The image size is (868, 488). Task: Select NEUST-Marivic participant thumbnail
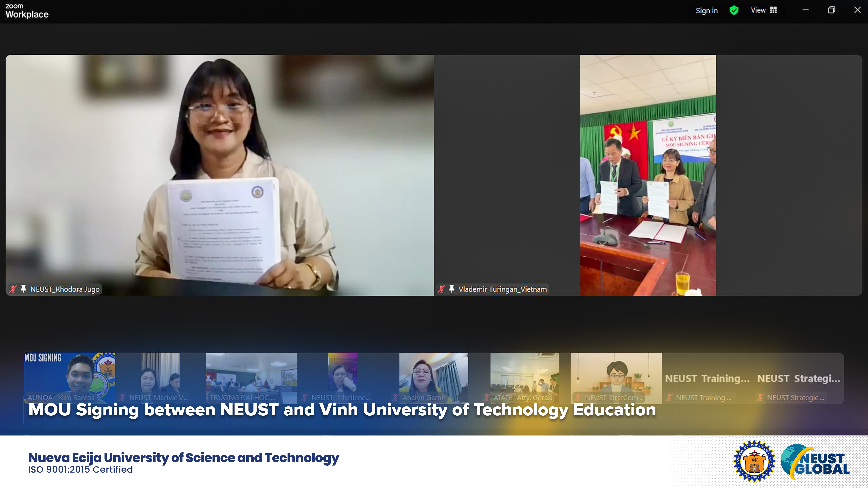click(x=160, y=378)
